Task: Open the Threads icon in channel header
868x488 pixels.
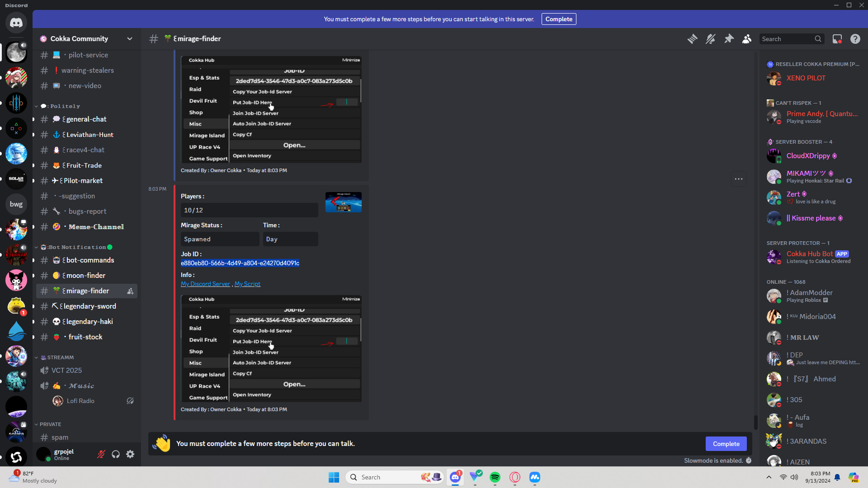Action: coord(692,39)
